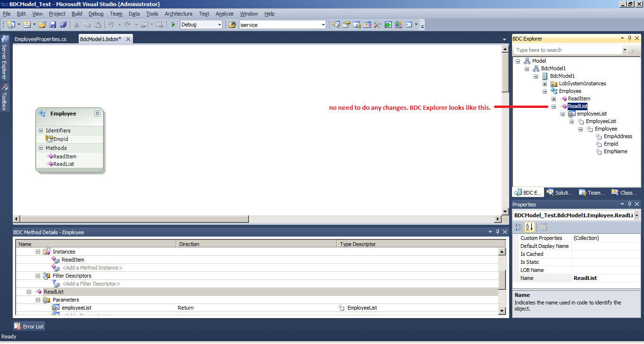Click the diagram horizontal scrollbar thumb
Viewport: 644px width, 344px height.
coord(135,219)
